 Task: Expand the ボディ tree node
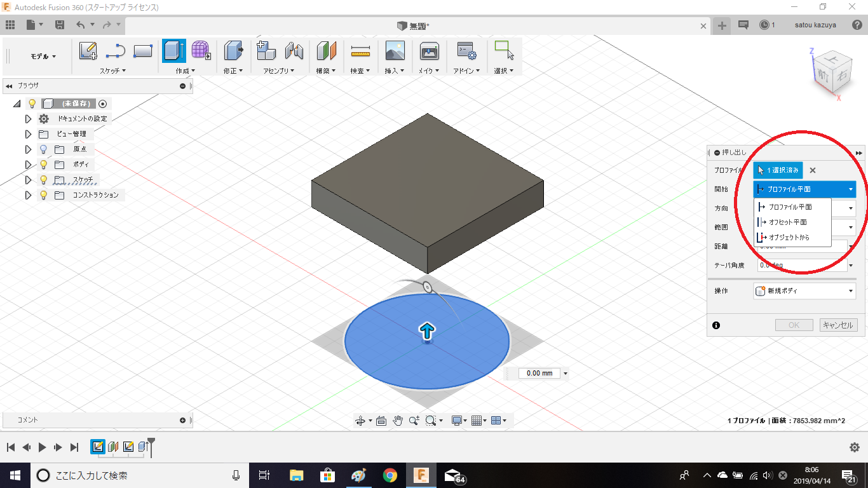28,165
